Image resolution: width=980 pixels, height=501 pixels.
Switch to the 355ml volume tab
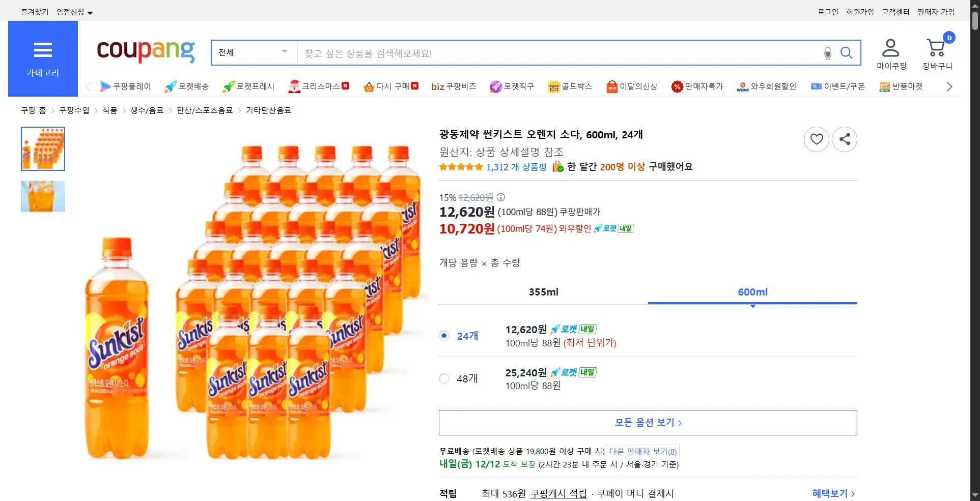pyautogui.click(x=543, y=292)
